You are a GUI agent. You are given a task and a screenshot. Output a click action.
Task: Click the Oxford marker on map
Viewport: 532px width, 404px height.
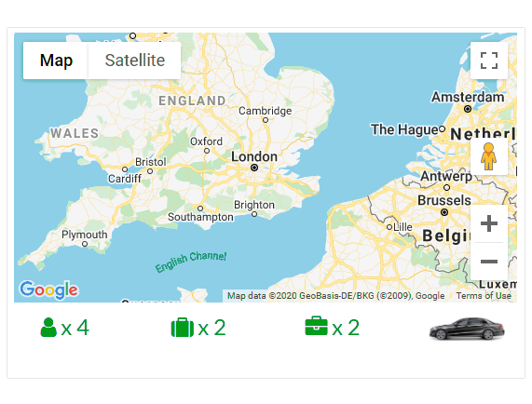(x=207, y=151)
